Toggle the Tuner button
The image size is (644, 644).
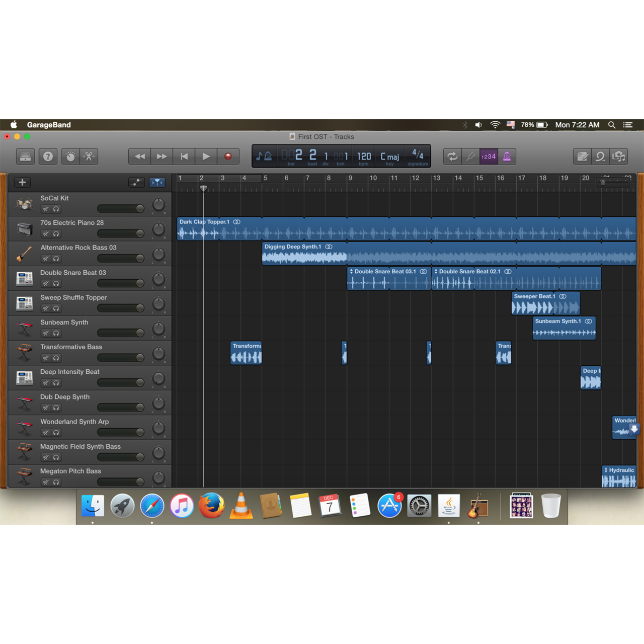[x=470, y=156]
